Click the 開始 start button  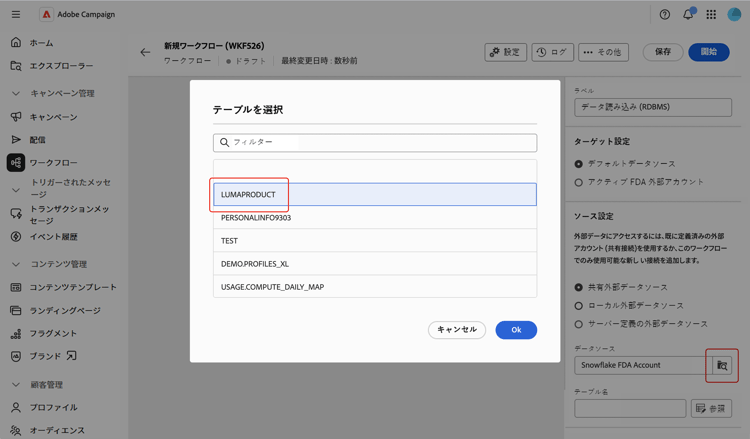pos(709,52)
